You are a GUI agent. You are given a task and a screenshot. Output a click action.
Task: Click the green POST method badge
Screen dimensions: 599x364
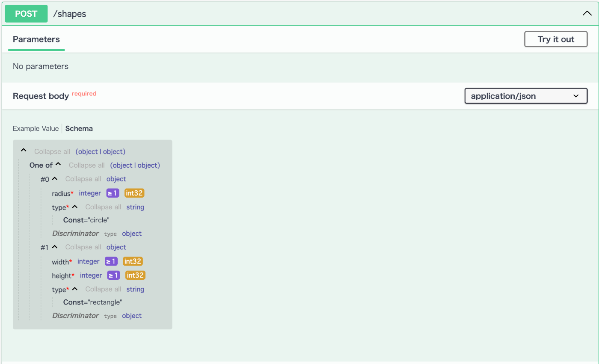click(x=26, y=14)
